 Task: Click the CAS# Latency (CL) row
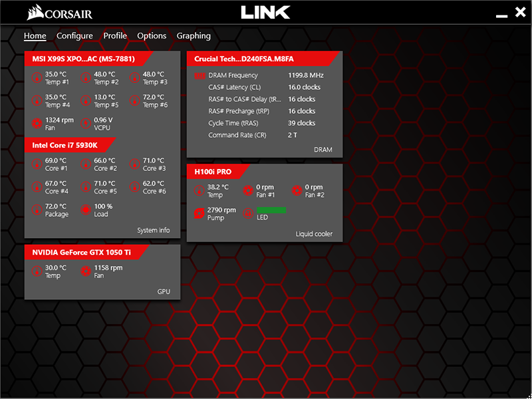[x=265, y=87]
